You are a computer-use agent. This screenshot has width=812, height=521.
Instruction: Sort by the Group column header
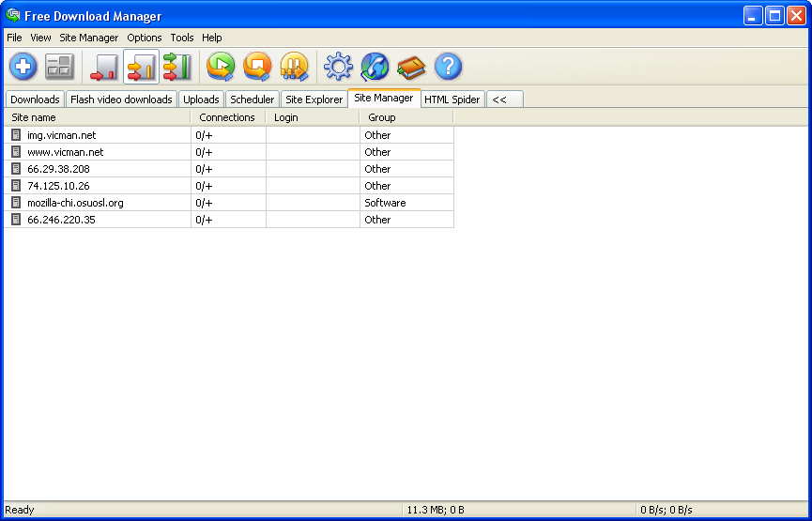[406, 117]
